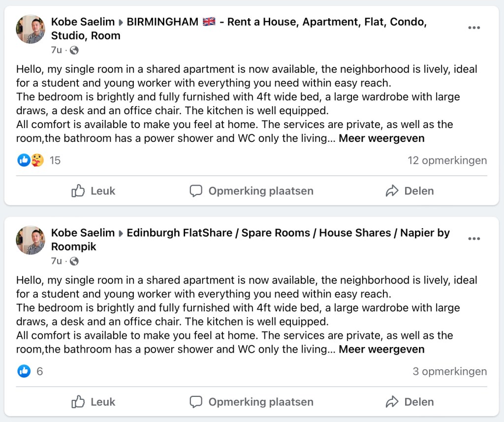
Task: Expand Edinburgh post with Meer weergeven
Action: point(381,350)
